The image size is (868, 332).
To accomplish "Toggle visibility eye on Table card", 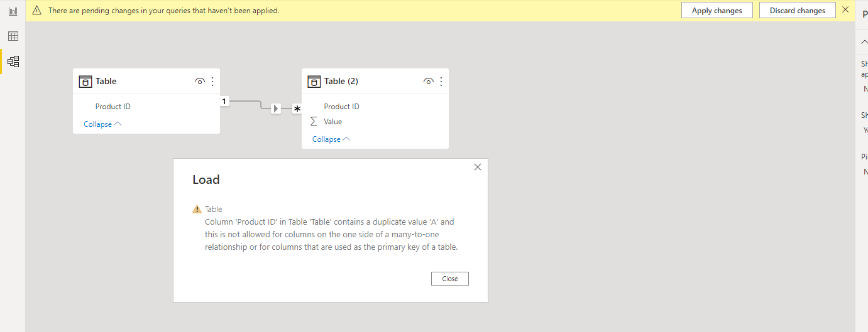I will point(200,82).
